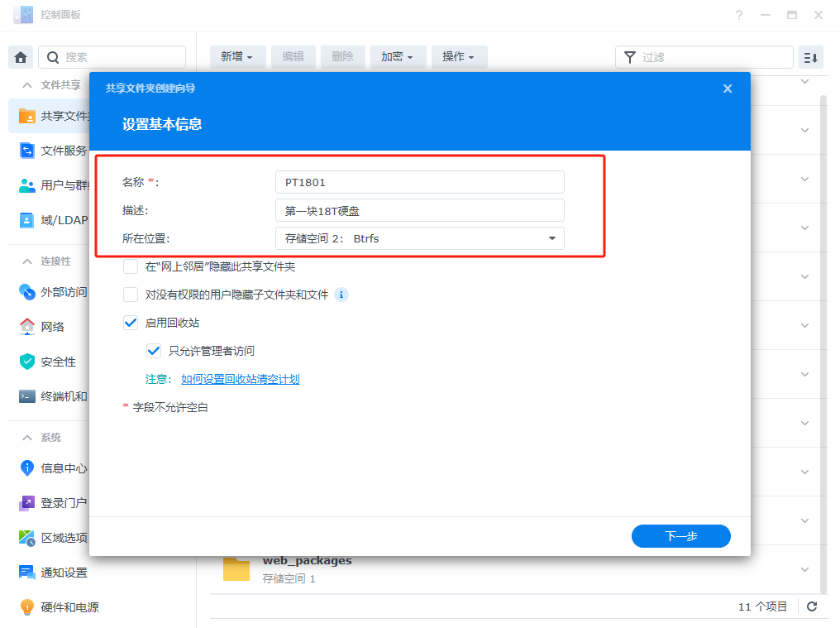Click the help question mark icon

738,15
